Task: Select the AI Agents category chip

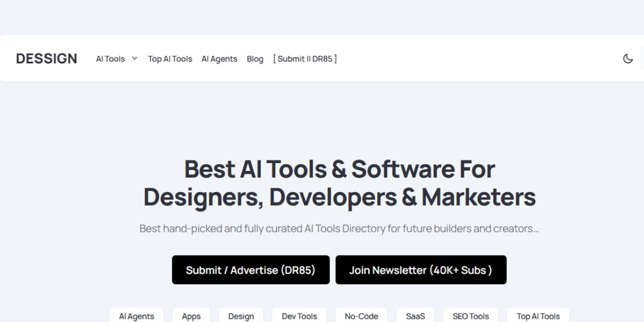Action: [136, 316]
